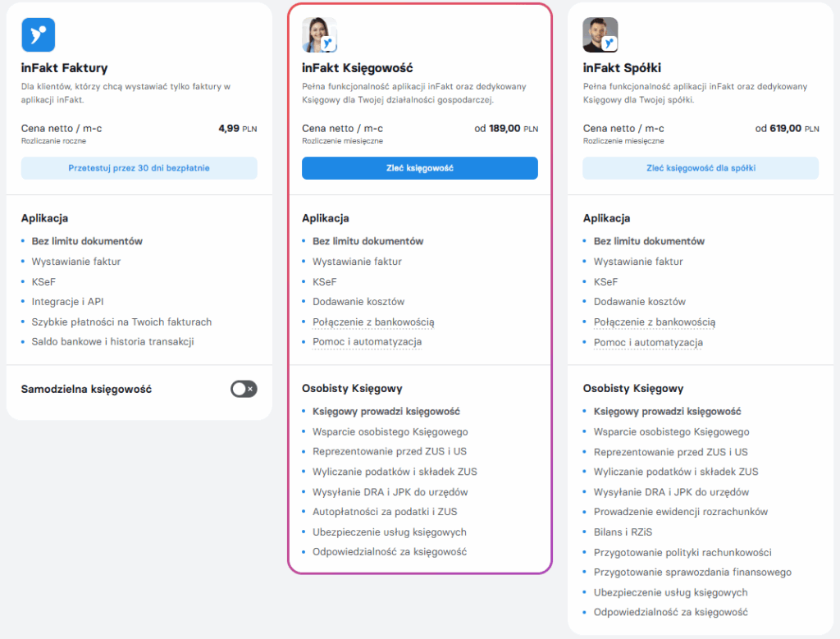Click the inFakt Księgowość accountant avatar
This screenshot has height=639, width=840.
pos(319,35)
